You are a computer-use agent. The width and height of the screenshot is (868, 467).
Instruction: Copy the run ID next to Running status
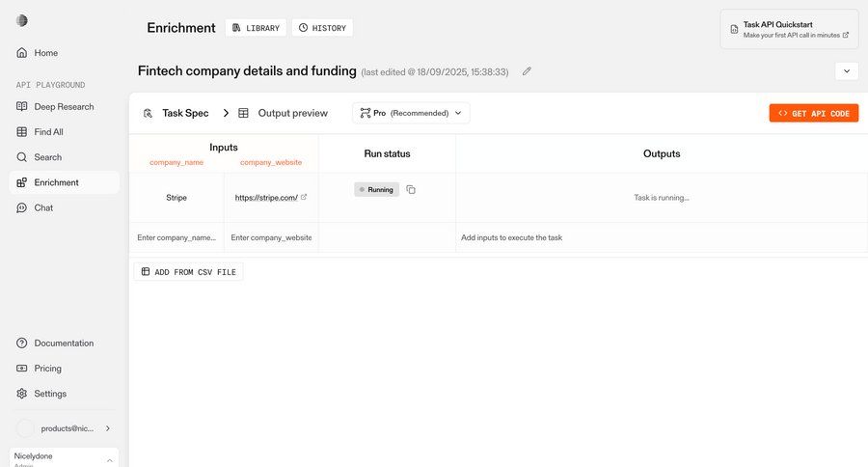click(x=411, y=190)
